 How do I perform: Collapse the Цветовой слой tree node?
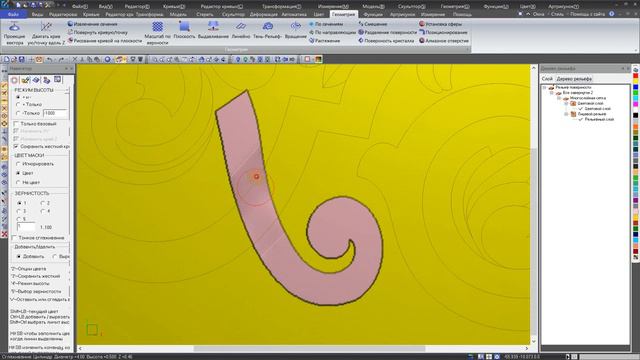[567, 103]
